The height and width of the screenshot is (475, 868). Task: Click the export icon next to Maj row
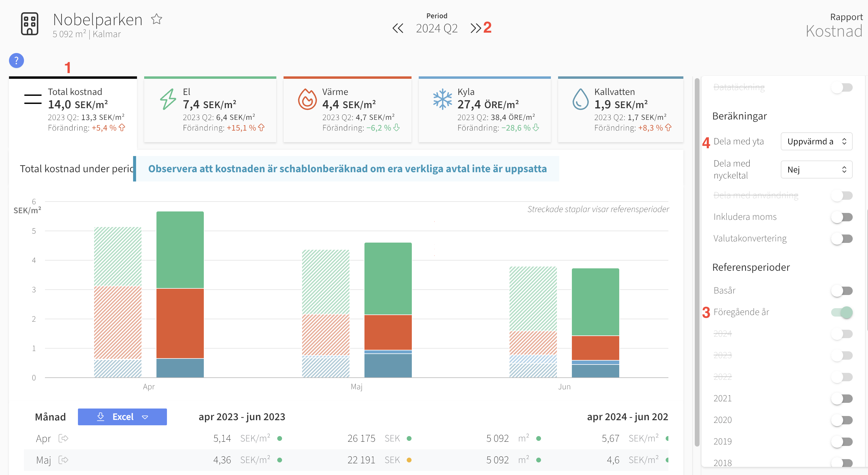click(63, 460)
